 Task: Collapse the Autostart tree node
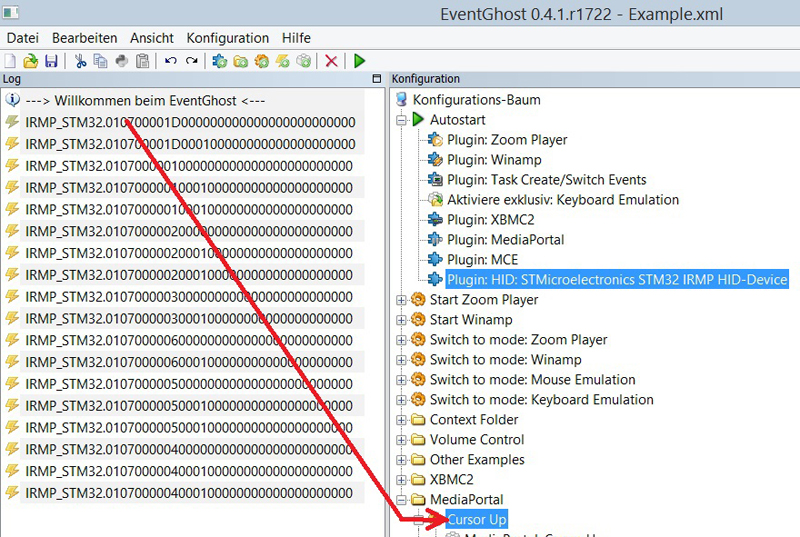pyautogui.click(x=402, y=120)
